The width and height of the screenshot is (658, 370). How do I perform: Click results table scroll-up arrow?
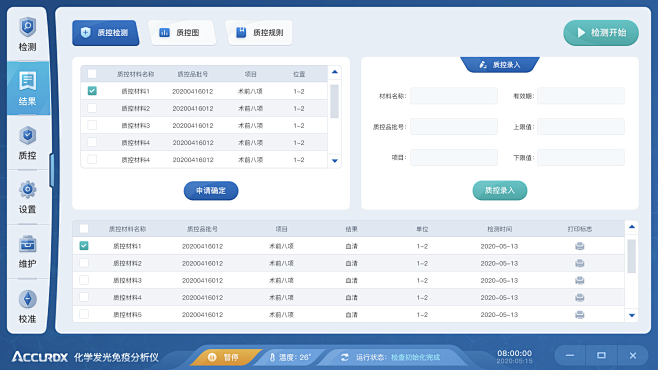pyautogui.click(x=632, y=227)
